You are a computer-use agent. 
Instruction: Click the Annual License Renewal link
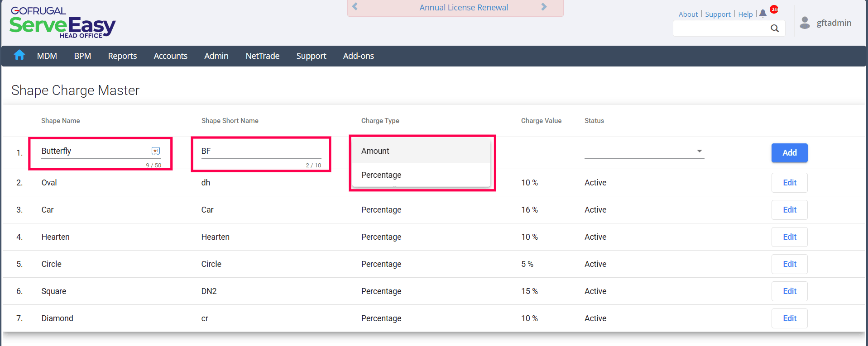click(x=464, y=8)
